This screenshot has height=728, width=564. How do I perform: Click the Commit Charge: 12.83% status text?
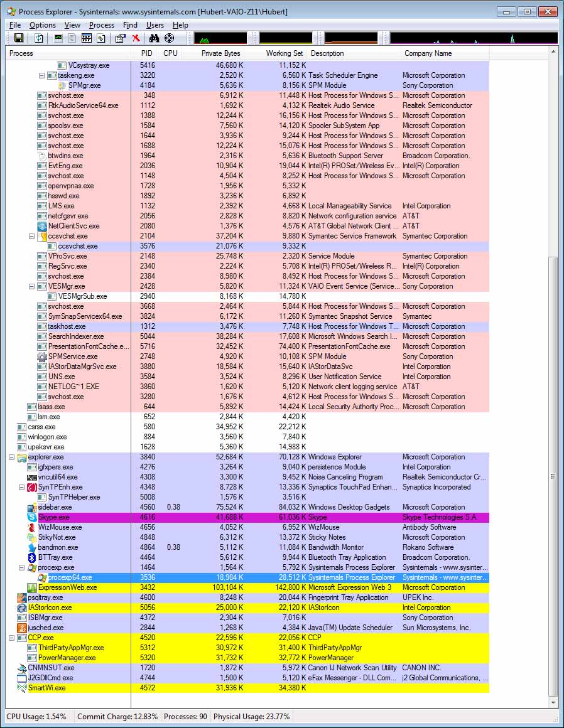pyautogui.click(x=117, y=717)
